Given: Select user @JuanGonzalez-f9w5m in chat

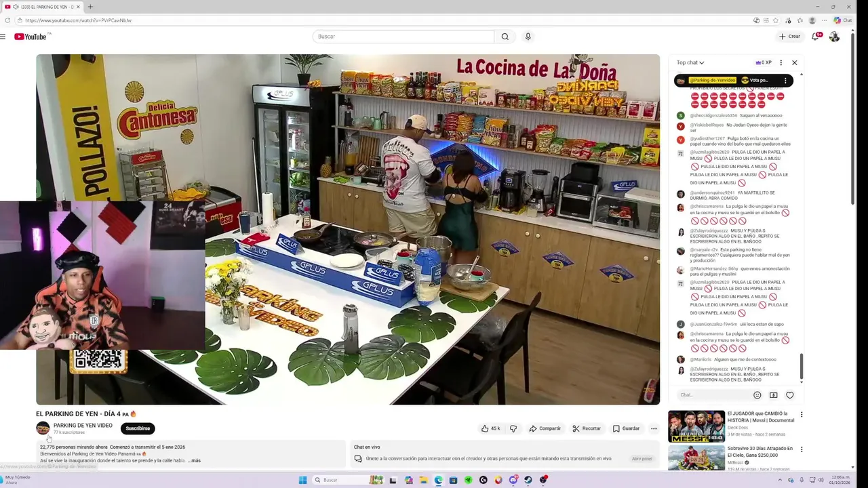Looking at the screenshot, I should (713, 325).
